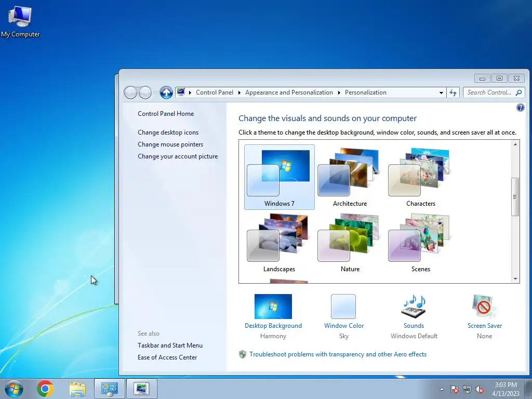Click Personalization breadcrumb
532x399 pixels.
click(365, 92)
